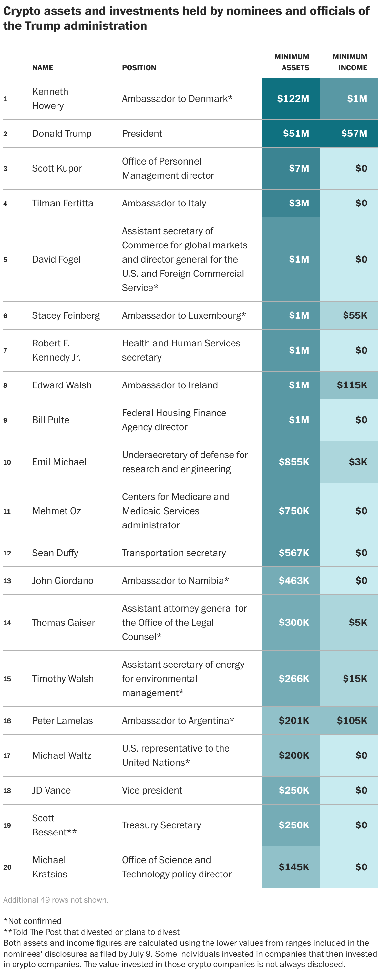Click Emil Michael's $855K assets cell

coord(293,462)
